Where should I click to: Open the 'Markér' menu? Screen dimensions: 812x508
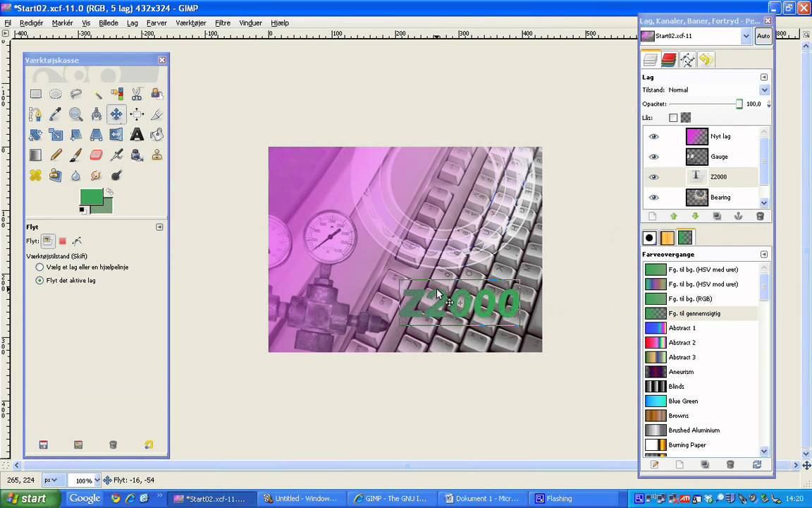click(x=62, y=23)
